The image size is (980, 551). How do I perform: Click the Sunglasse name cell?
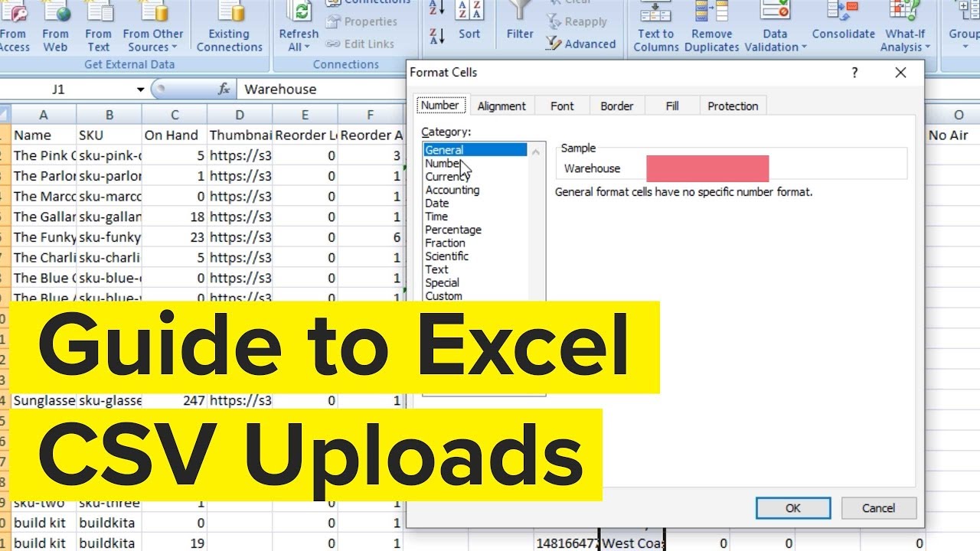(44, 399)
